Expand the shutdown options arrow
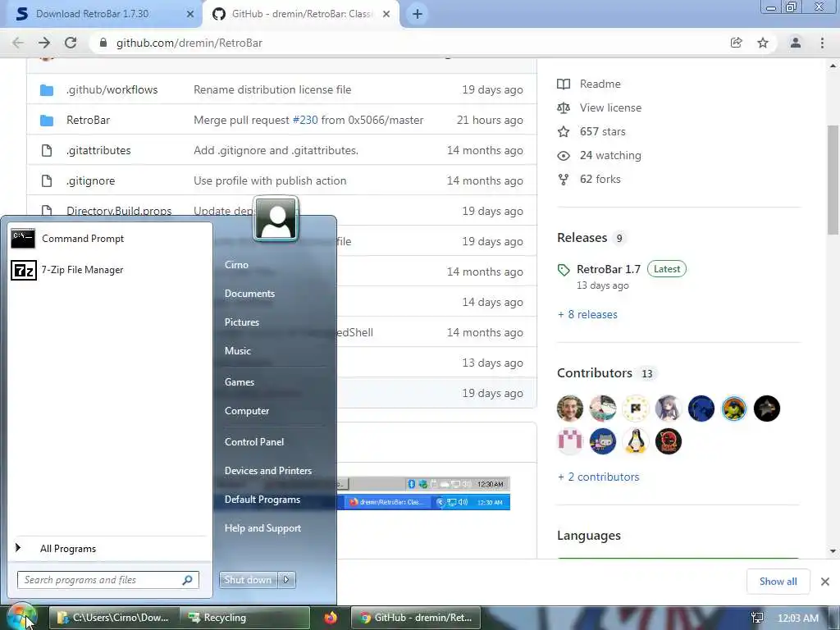 tap(286, 580)
